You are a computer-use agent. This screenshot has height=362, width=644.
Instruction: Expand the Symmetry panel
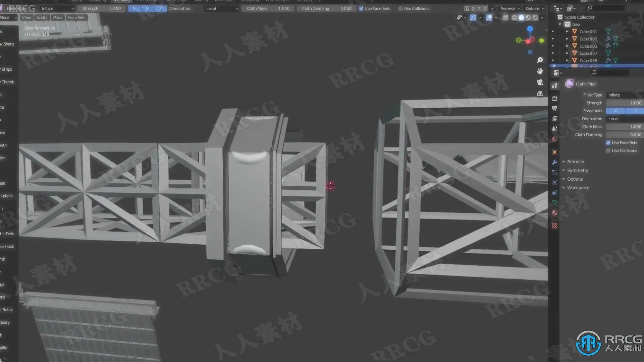click(x=577, y=171)
